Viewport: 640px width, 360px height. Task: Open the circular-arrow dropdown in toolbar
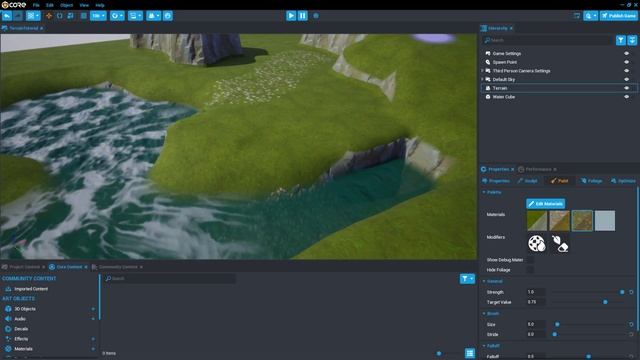[x=117, y=16]
